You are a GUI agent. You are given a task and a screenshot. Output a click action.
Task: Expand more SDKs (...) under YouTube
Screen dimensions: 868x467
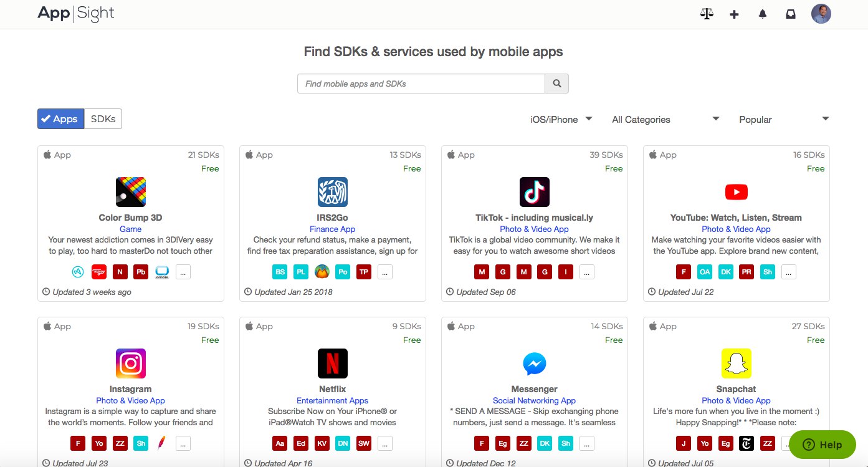789,272
